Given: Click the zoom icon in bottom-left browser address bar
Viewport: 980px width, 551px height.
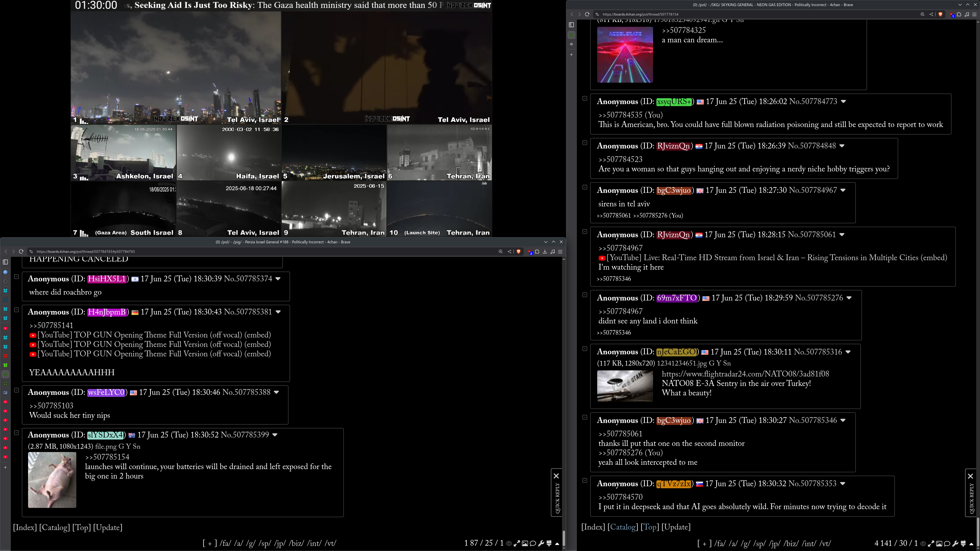Looking at the screenshot, I should 501,251.
